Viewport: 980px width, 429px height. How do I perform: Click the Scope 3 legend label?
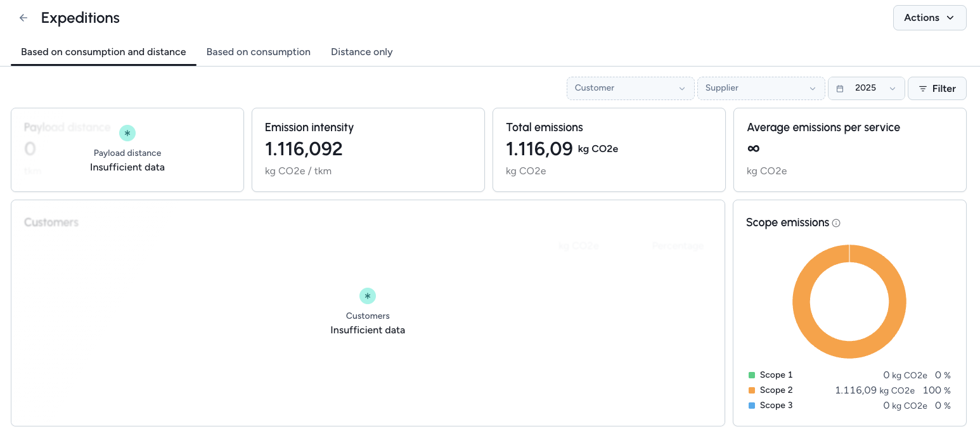[x=776, y=406]
